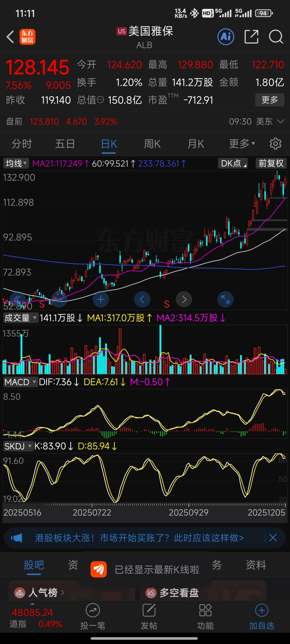Tap the back arrow icon
Screen dimensions: 290x644
[10, 37]
